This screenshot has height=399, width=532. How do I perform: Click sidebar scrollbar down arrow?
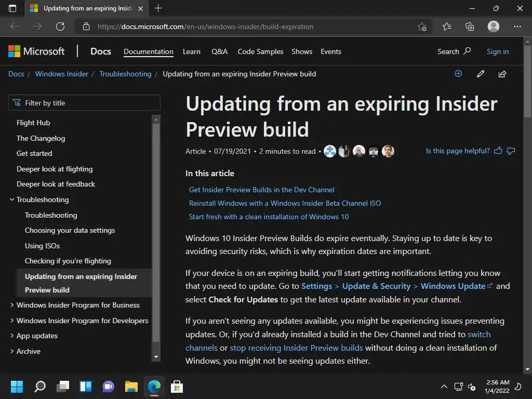156,357
